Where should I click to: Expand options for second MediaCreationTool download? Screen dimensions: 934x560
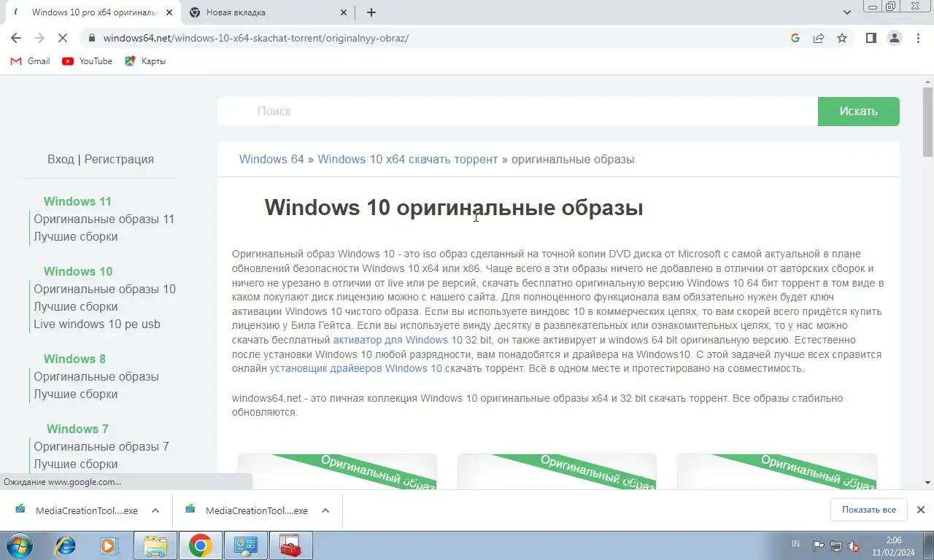coord(325,510)
